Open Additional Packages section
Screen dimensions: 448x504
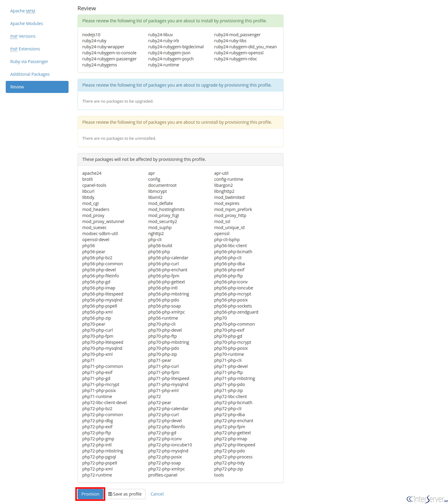click(30, 74)
